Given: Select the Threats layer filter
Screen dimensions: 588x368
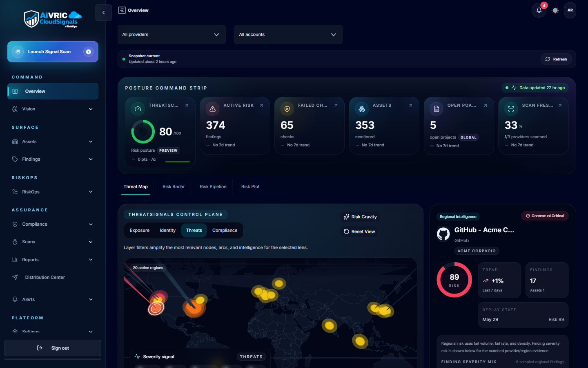Looking at the screenshot, I should pyautogui.click(x=194, y=230).
